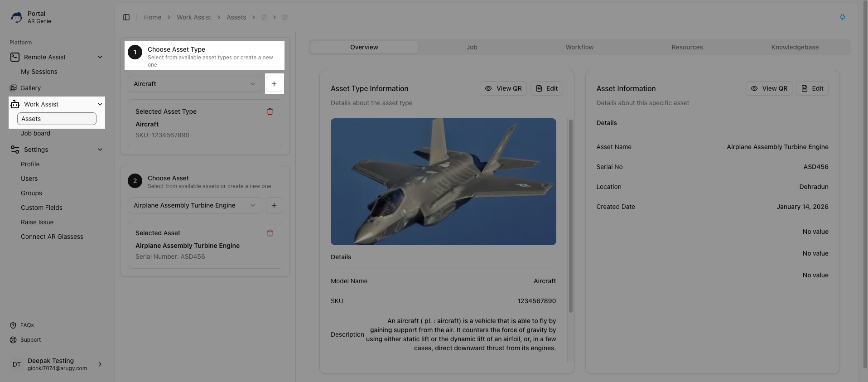Open the Airplane Assembly Turbine Engine dropdown
This screenshot has height=382, width=868.
click(194, 205)
